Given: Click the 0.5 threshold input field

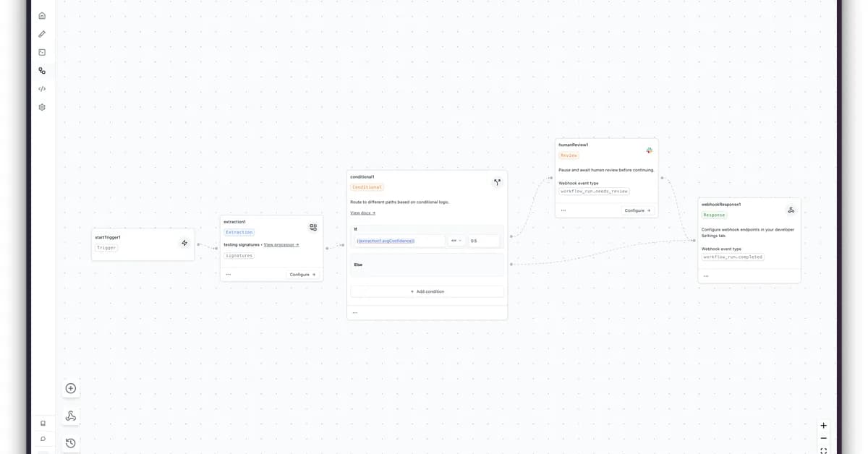Looking at the screenshot, I should coord(483,240).
